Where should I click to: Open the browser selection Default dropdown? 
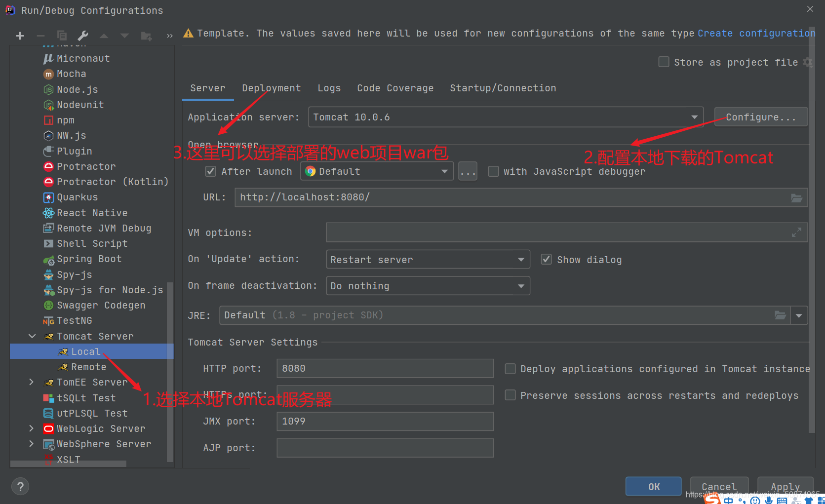point(377,171)
